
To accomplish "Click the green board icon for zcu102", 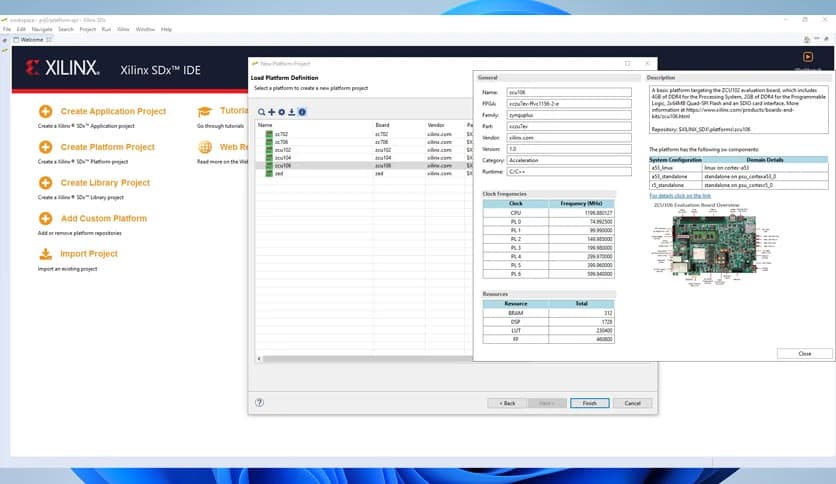I will (269, 150).
